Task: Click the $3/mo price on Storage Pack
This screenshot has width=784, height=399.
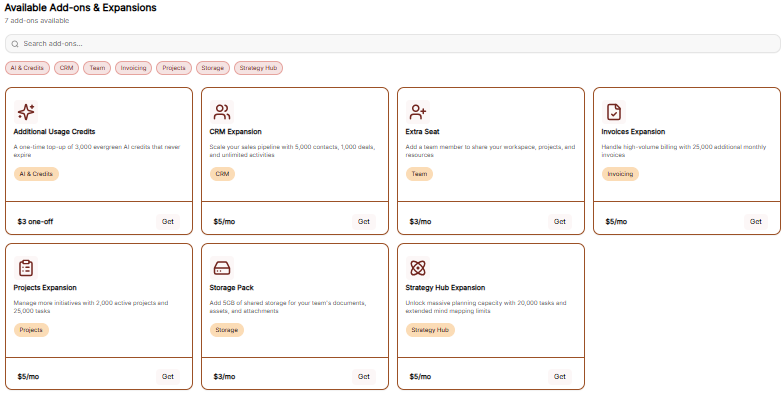Action: click(x=224, y=376)
